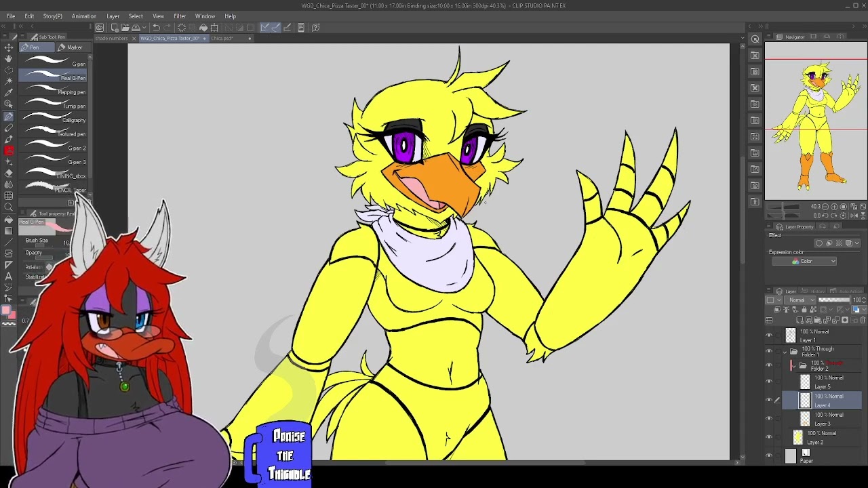Zoom in in Navigator panel
Screen dimensions: 868x488
point(834,206)
